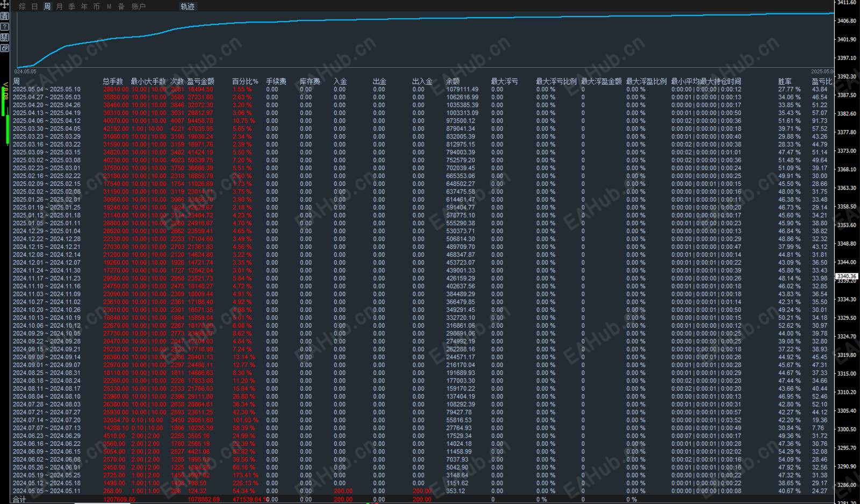The height and width of the screenshot is (504, 860).
Task: Click the 盈亏金额 column header
Action: click(x=200, y=81)
